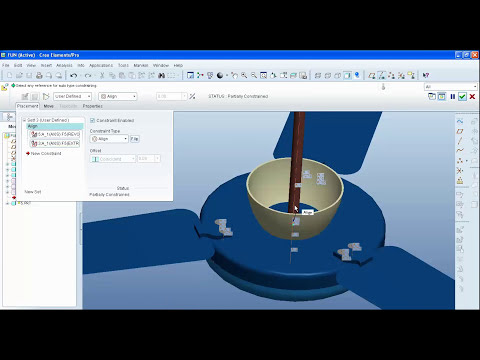Image resolution: width=480 pixels, height=360 pixels.
Task: Click the Flip button
Action: coord(135,139)
